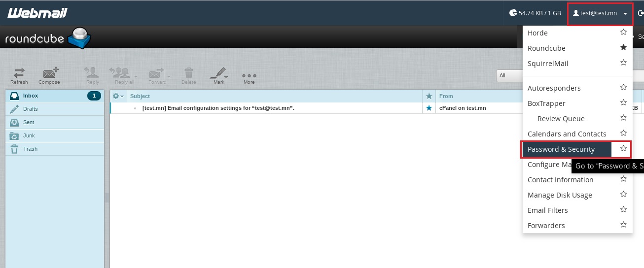Open Forwarders menu item
The width and height of the screenshot is (644, 268).
click(x=546, y=226)
